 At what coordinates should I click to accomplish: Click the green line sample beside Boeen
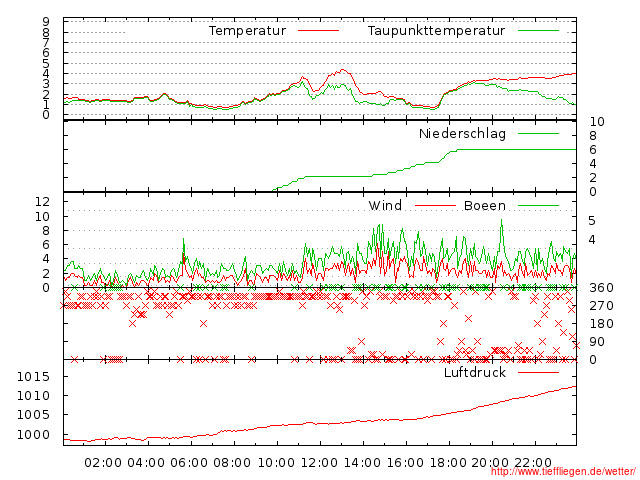[x=538, y=206]
